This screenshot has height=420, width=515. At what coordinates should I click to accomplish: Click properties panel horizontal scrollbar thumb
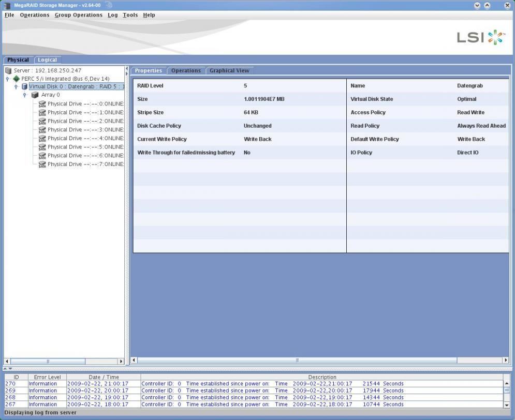[297, 360]
